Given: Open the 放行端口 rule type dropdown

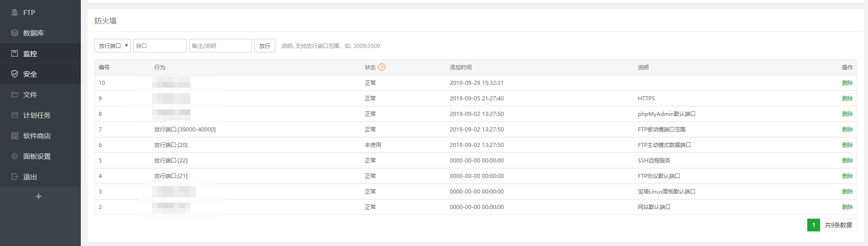Looking at the screenshot, I should click(113, 46).
